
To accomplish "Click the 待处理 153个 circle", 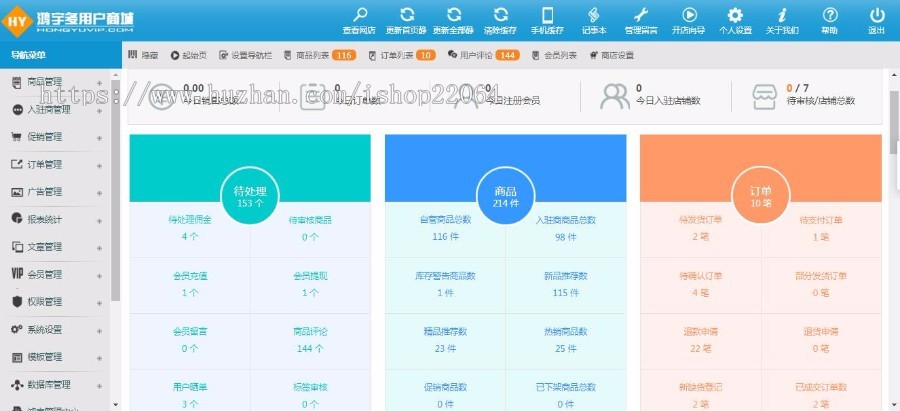I will 250,196.
